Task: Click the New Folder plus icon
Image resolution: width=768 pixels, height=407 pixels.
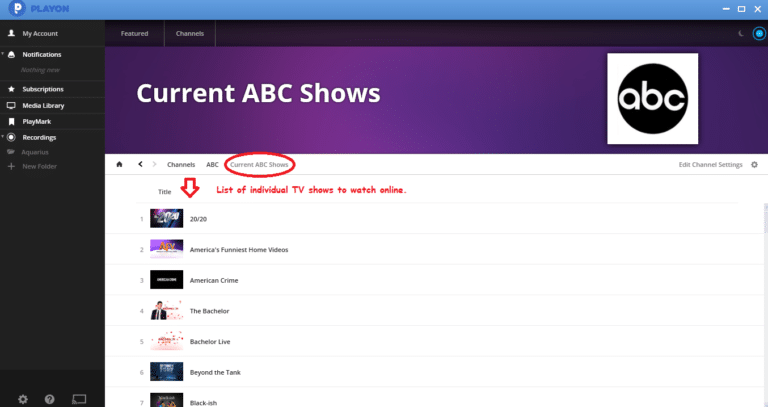Action: [11, 167]
